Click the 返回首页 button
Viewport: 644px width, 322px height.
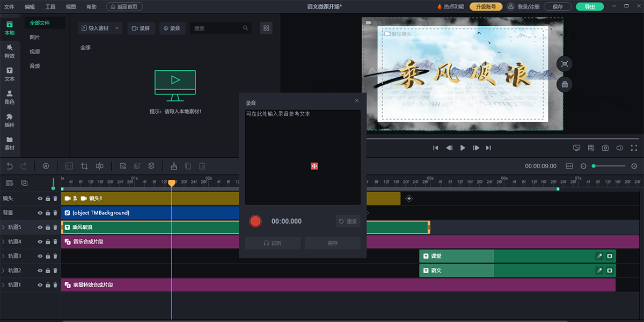pos(125,7)
